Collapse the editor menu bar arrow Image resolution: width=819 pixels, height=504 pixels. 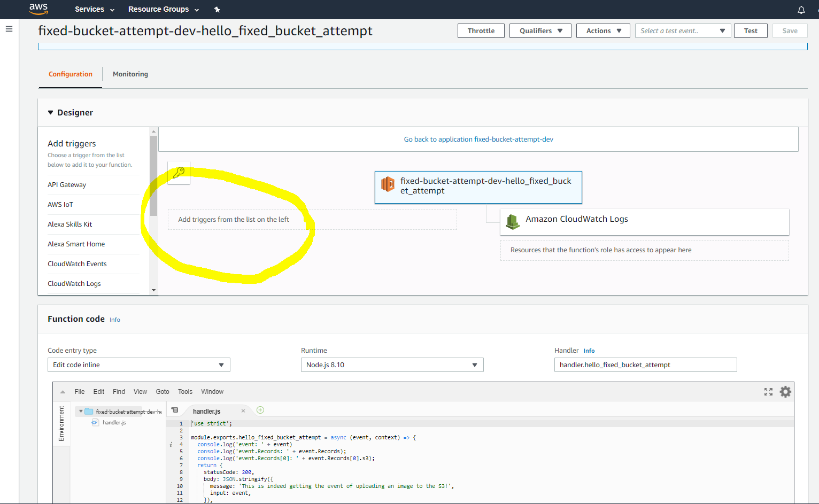coord(63,392)
